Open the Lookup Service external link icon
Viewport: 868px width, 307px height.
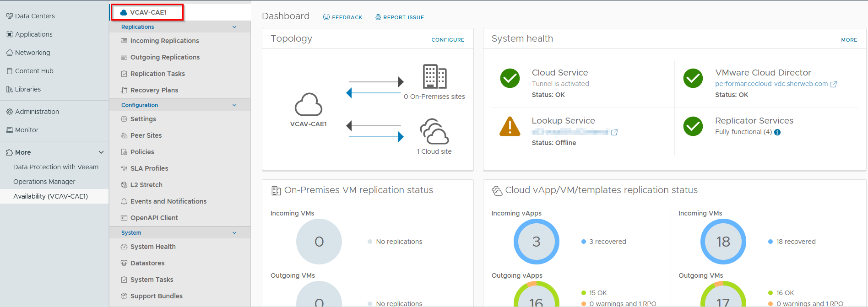coord(614,132)
